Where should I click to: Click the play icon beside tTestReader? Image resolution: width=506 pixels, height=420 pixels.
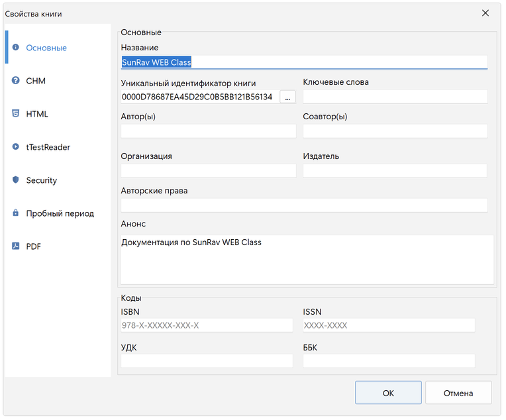15,146
